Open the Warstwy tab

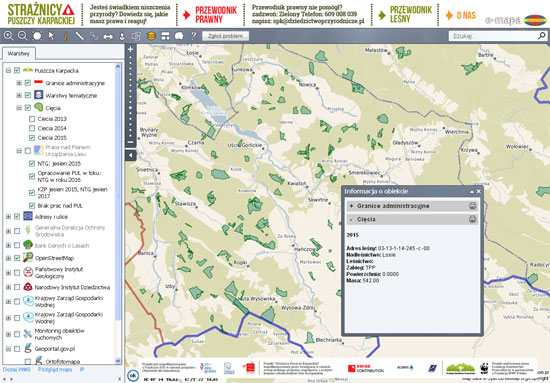(x=19, y=54)
